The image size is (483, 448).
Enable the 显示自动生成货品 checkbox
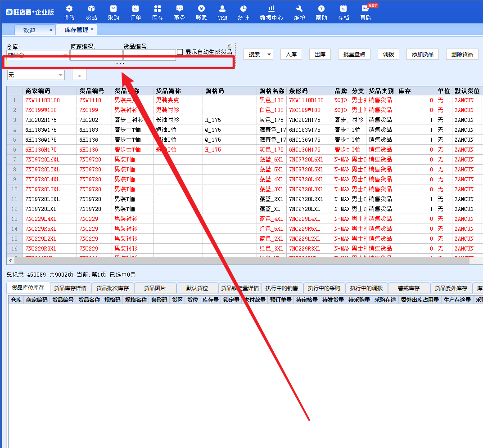180,52
